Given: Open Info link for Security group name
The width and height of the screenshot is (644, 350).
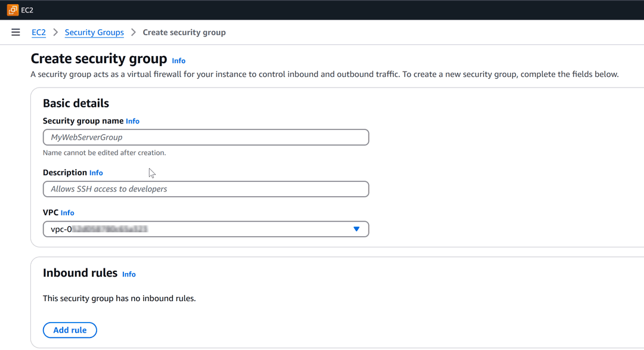Looking at the screenshot, I should point(132,121).
